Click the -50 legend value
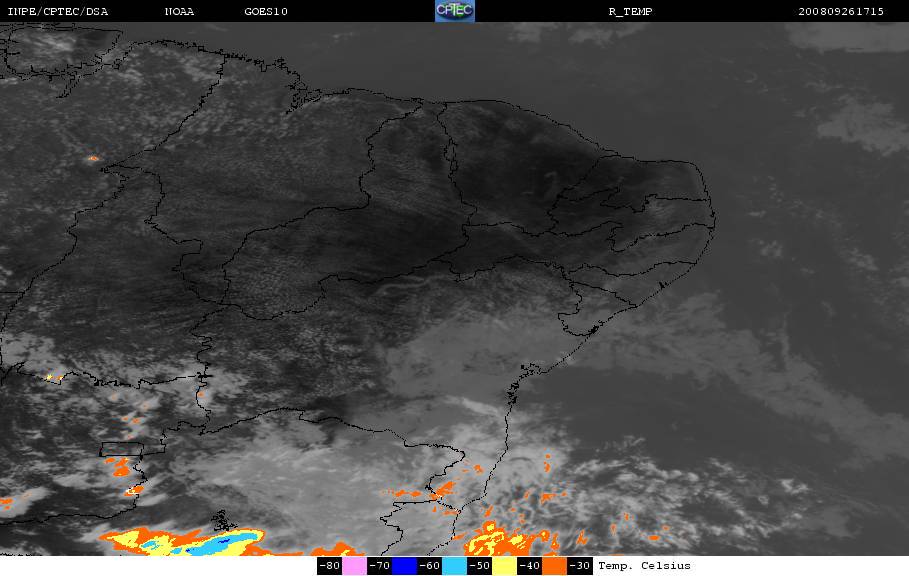Screen dimensions: 909x576 479,566
